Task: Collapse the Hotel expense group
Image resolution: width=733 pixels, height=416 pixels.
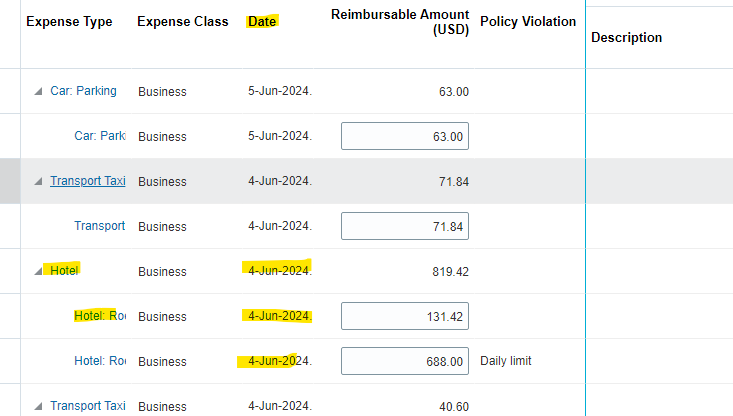Action: pyautogui.click(x=38, y=271)
